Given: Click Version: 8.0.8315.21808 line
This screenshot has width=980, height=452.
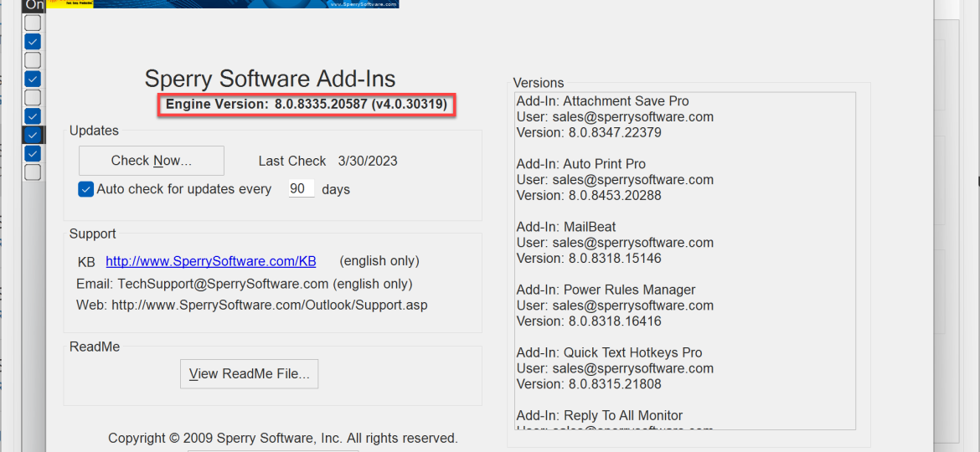Looking at the screenshot, I should pyautogui.click(x=589, y=384).
